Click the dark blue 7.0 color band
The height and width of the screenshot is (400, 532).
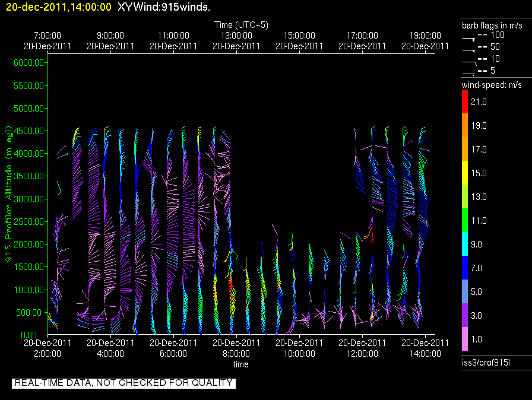click(464, 268)
